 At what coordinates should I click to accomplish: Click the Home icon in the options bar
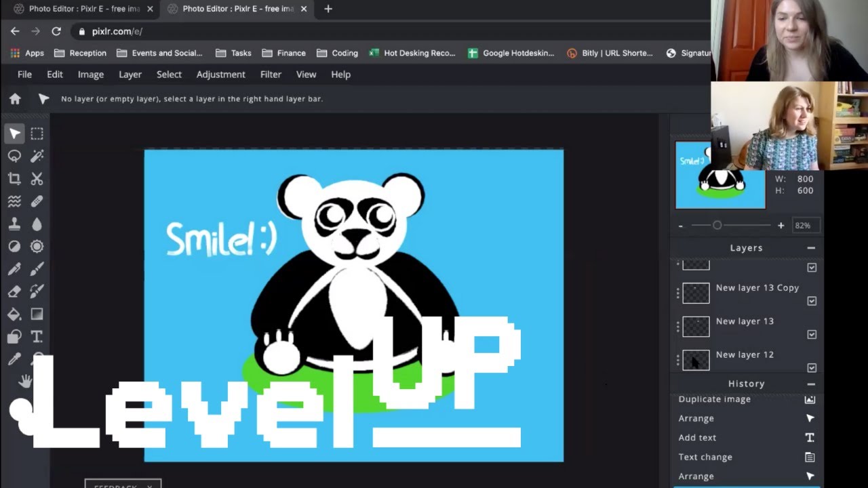coord(15,99)
